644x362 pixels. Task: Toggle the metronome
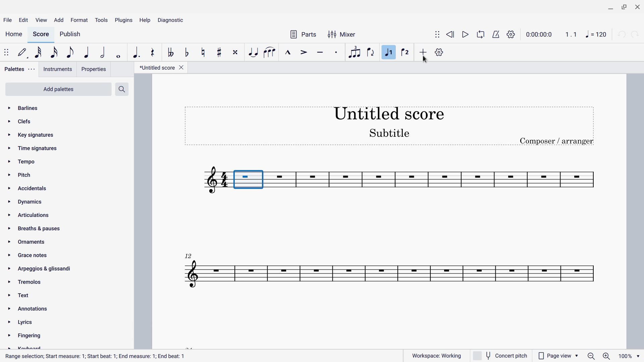(x=496, y=35)
